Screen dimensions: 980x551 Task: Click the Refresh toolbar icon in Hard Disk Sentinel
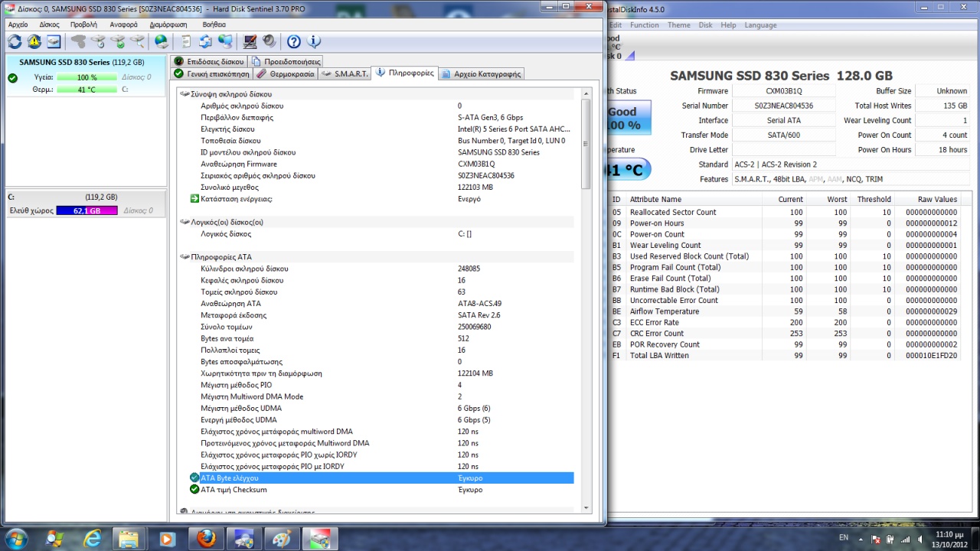(x=15, y=41)
